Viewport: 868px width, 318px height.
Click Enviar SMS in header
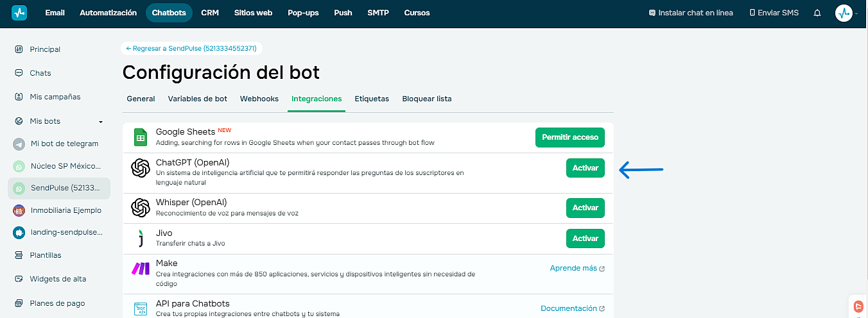coord(774,13)
